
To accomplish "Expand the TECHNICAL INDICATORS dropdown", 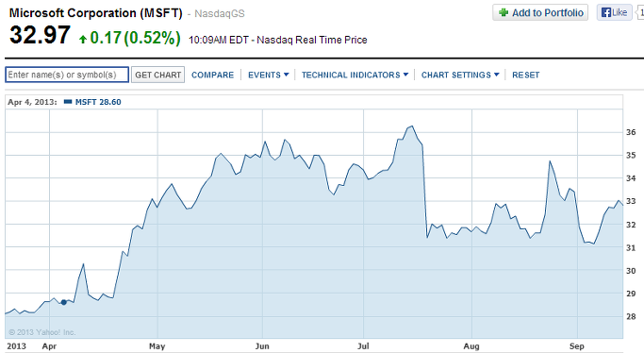I will coord(355,75).
